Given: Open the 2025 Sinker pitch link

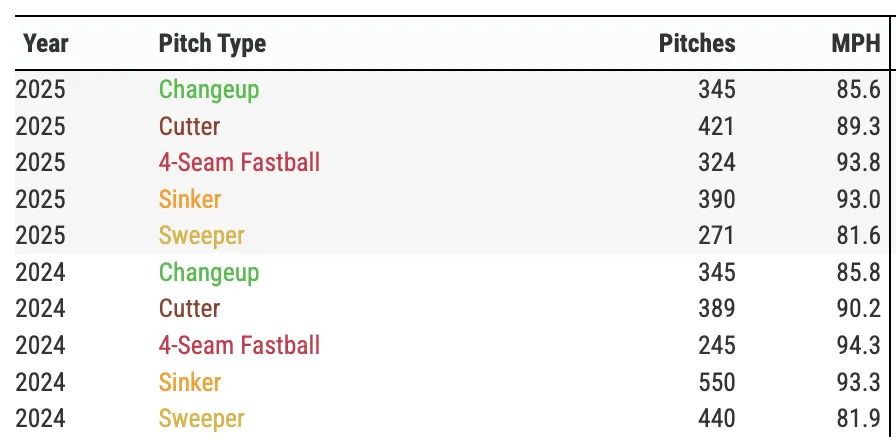Looking at the screenshot, I should [190, 200].
